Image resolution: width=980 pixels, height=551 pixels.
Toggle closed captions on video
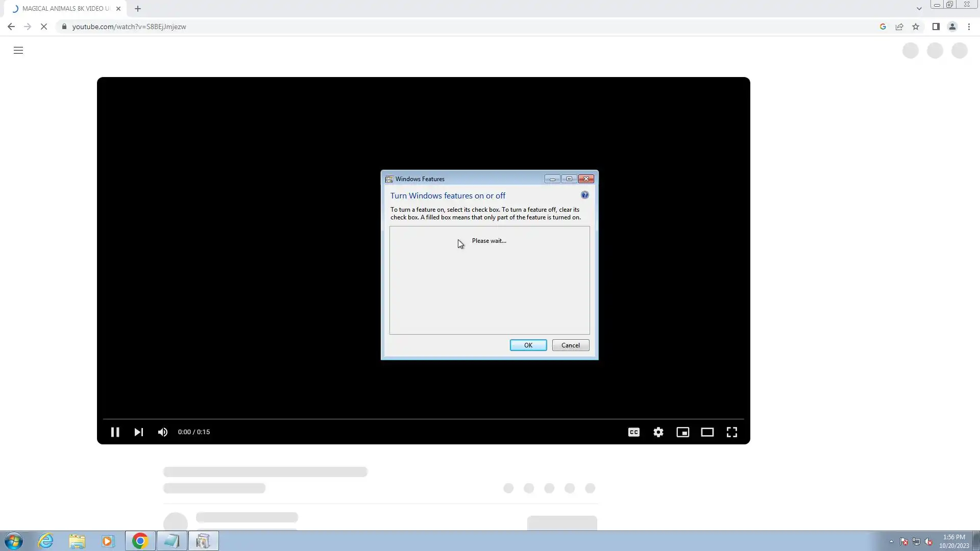[633, 432]
